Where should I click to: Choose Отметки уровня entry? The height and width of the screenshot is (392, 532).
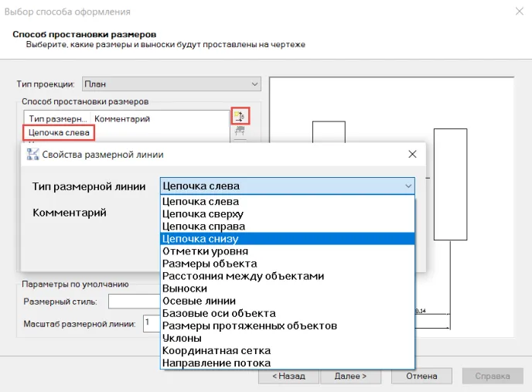pos(205,251)
